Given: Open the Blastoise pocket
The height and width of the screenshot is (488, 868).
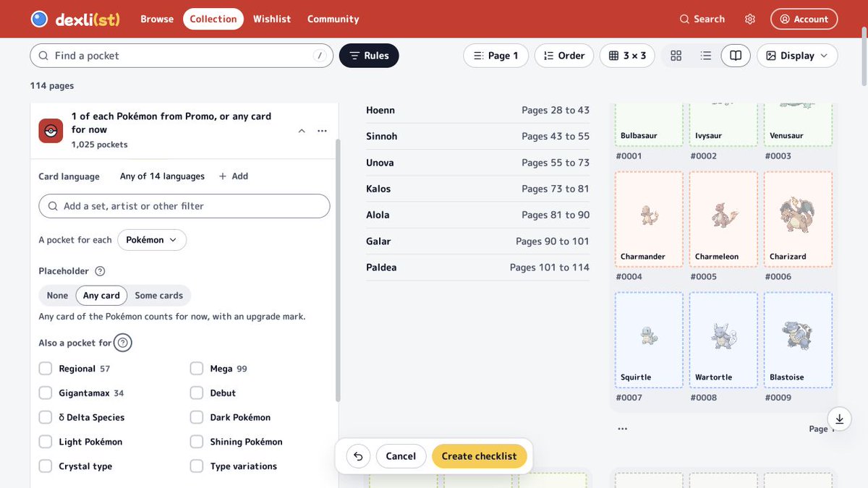Looking at the screenshot, I should (798, 340).
